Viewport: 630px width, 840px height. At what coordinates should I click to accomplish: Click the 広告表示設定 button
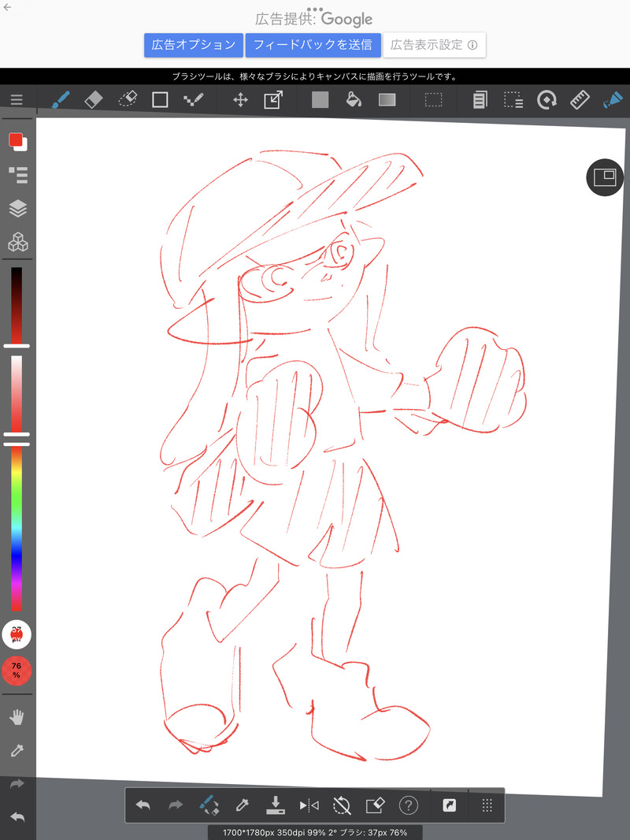[x=434, y=45]
